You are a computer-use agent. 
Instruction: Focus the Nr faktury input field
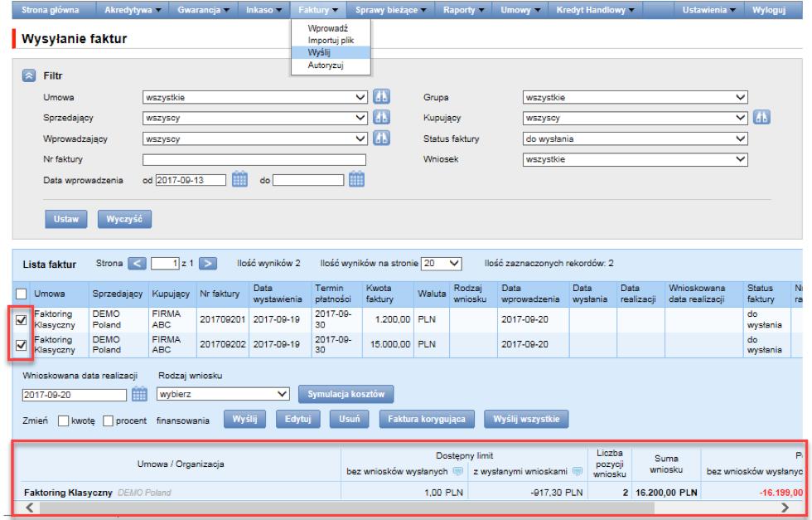pyautogui.click(x=254, y=160)
